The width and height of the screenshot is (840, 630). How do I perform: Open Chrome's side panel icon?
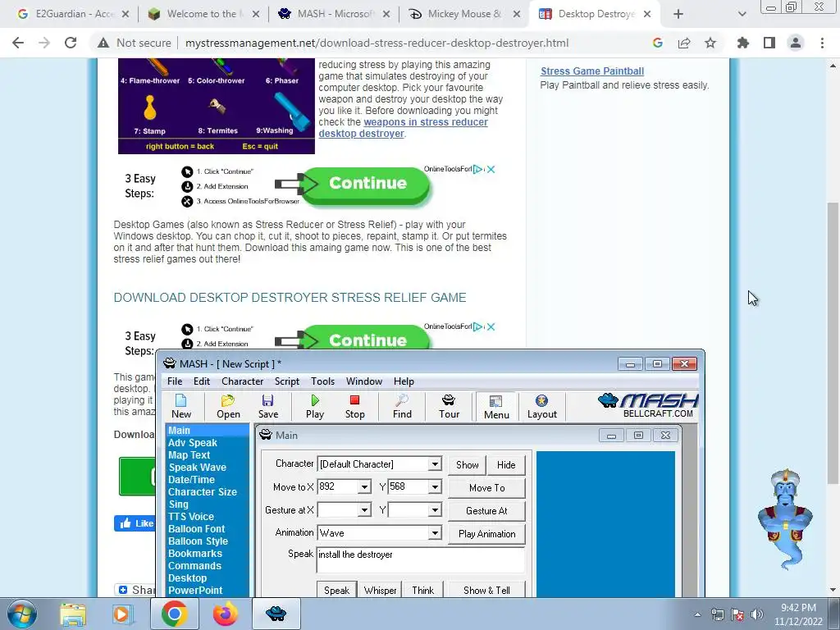pyautogui.click(x=769, y=43)
